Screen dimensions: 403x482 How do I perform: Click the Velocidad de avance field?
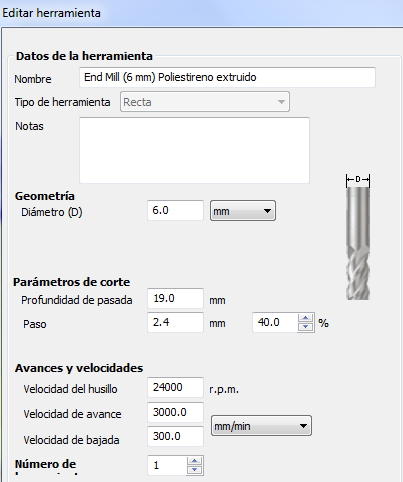(175, 412)
